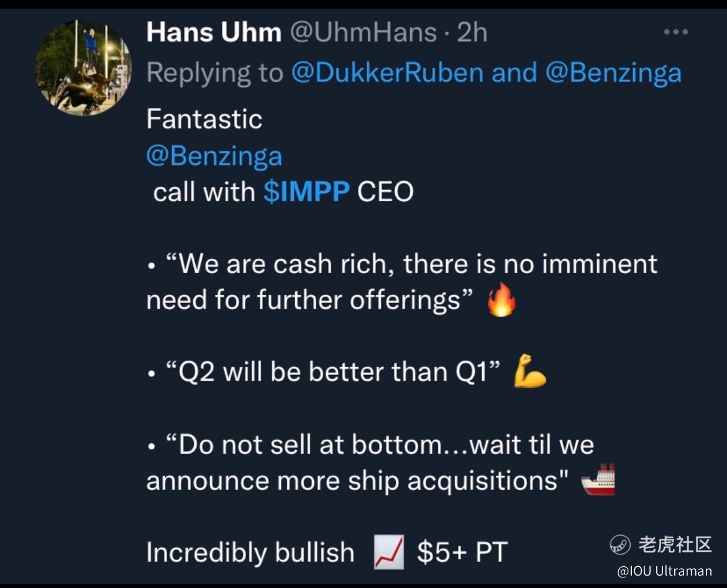Select the 'Fantastic' text line
727x588 pixels.
point(204,119)
